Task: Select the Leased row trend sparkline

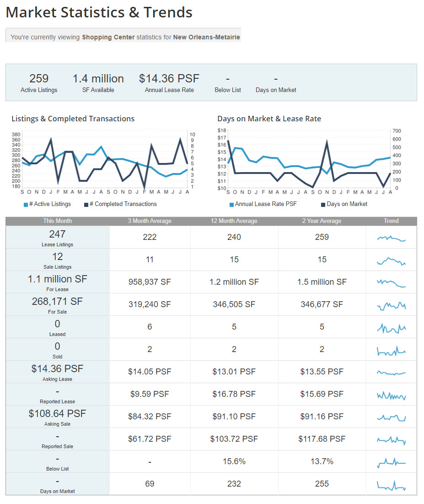Action: coord(391,329)
